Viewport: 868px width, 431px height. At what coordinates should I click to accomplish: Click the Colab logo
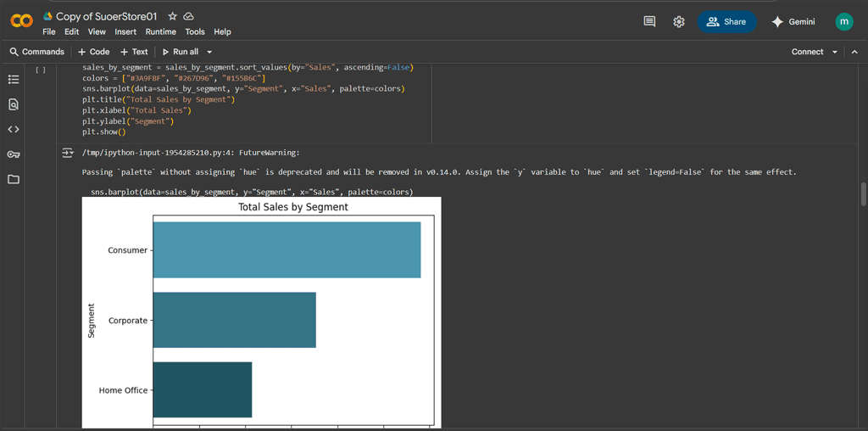pos(21,21)
